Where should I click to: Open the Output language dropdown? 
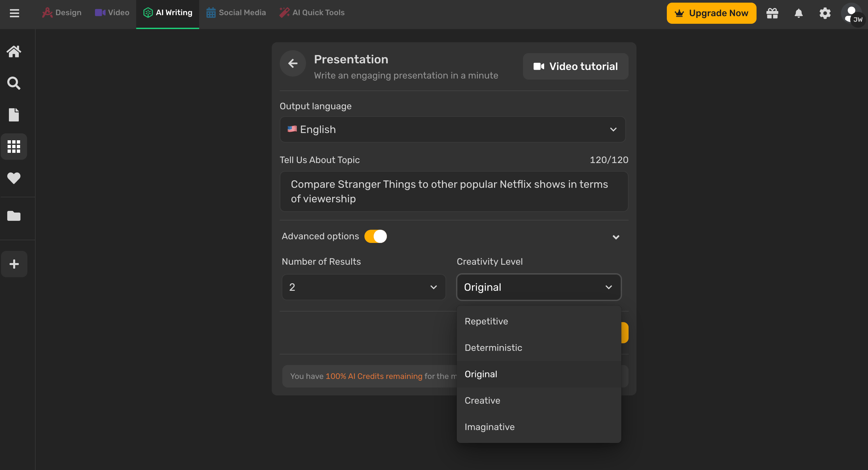[452, 129]
